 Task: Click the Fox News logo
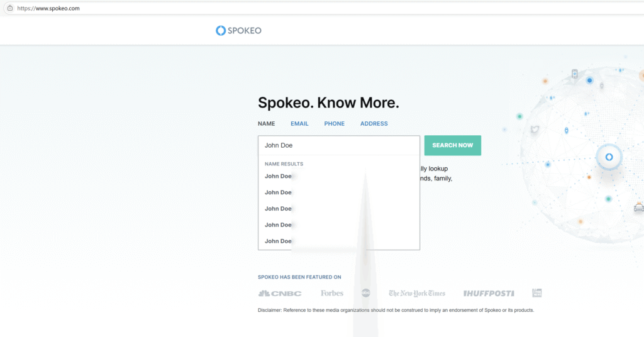pyautogui.click(x=537, y=292)
